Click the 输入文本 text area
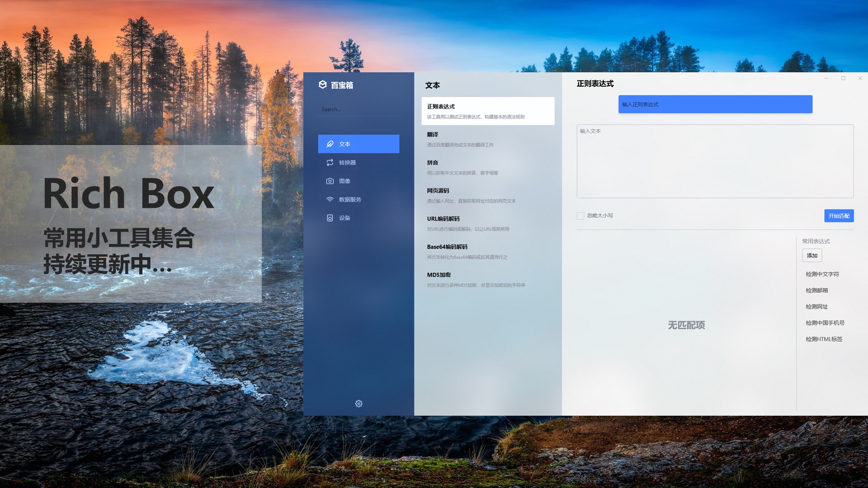868x488 pixels. 715,161
